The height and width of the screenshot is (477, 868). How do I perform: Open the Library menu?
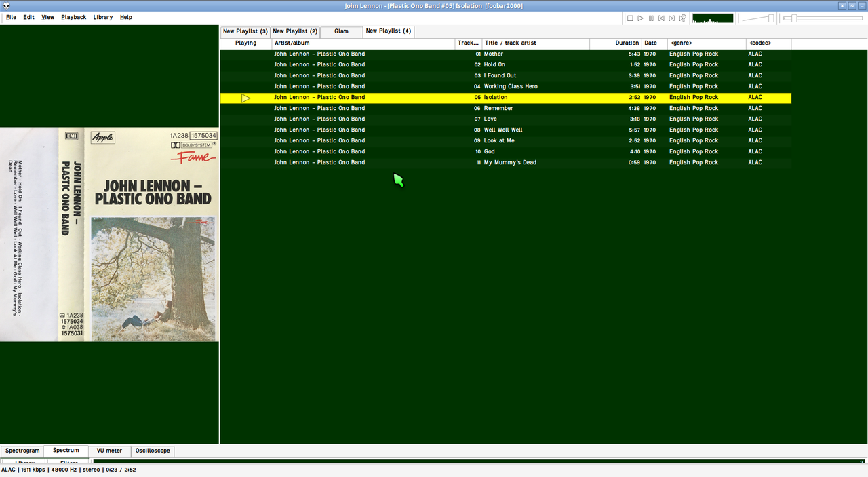click(x=103, y=17)
